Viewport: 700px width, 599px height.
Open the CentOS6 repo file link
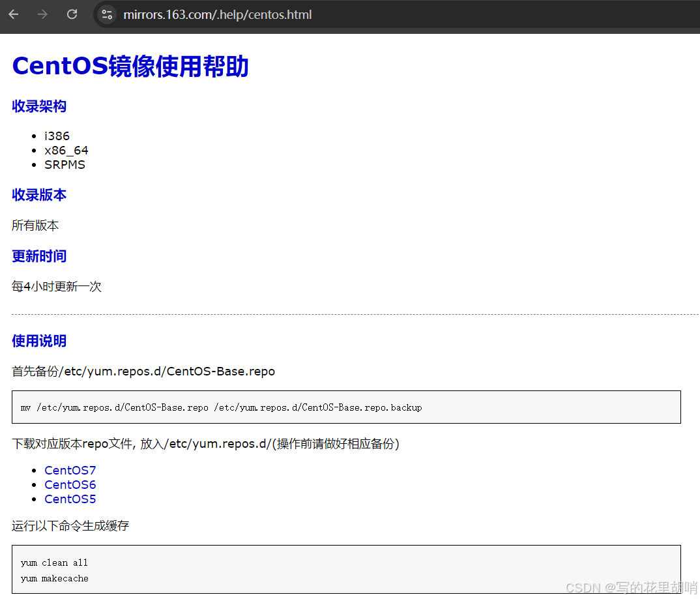pyautogui.click(x=70, y=484)
